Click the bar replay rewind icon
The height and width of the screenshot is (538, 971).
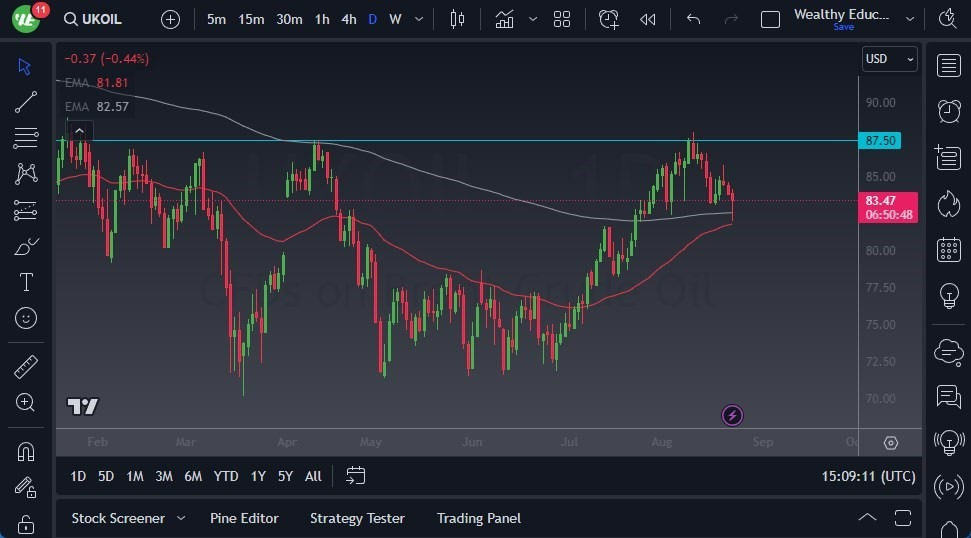tap(648, 19)
